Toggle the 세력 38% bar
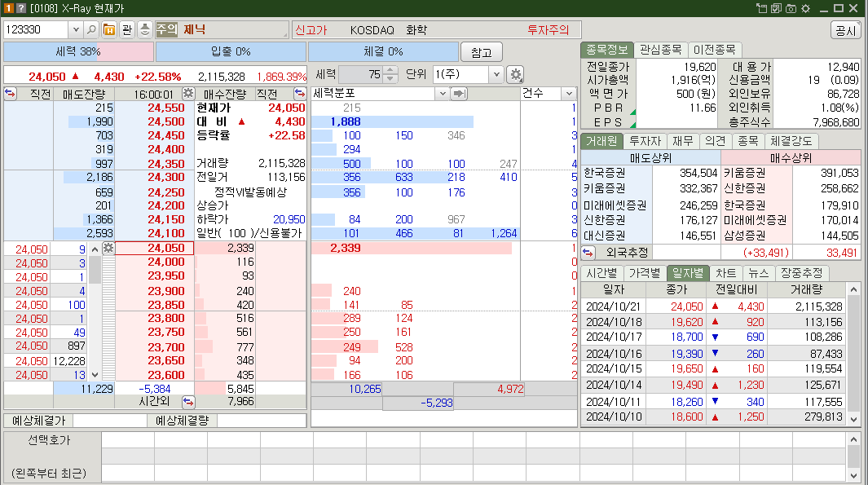This screenshot has height=485, width=868. coord(78,51)
